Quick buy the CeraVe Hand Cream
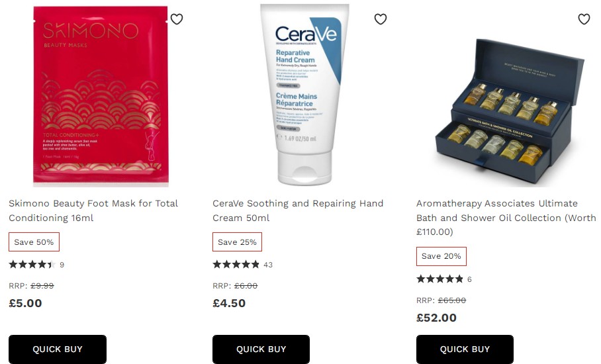 [x=261, y=349]
